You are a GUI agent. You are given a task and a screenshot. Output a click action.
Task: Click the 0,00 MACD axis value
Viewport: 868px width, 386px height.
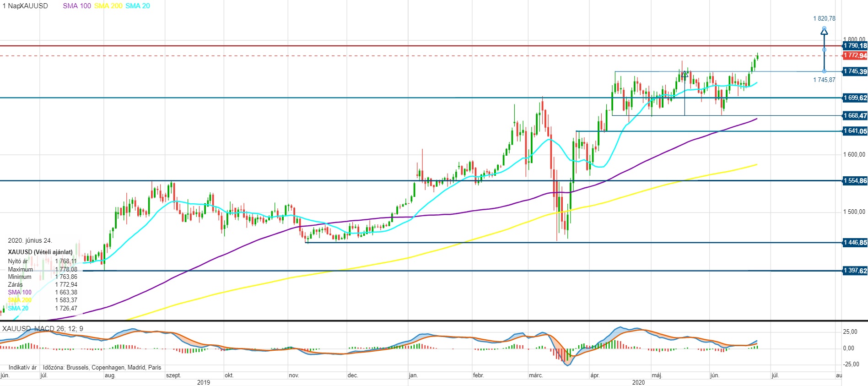[848, 348]
